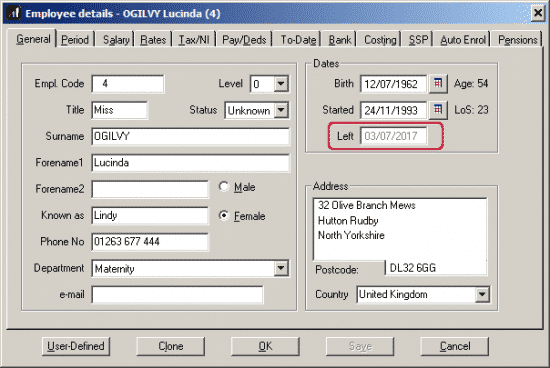Open the Birth date calendar picker
The height and width of the screenshot is (368, 550).
tap(438, 84)
